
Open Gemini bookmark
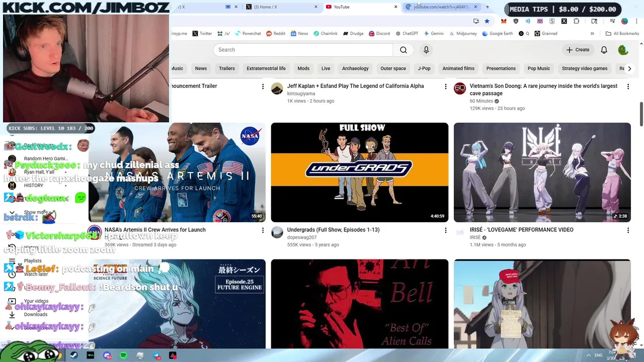(x=433, y=34)
